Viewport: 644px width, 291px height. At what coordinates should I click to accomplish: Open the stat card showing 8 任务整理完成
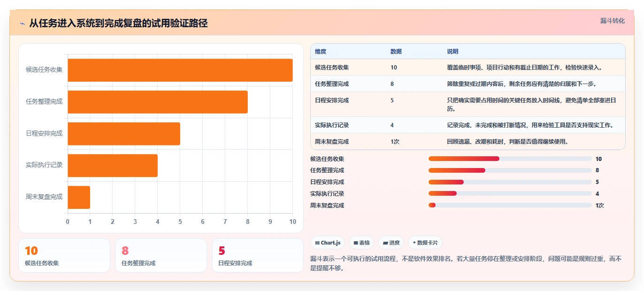pos(161,255)
